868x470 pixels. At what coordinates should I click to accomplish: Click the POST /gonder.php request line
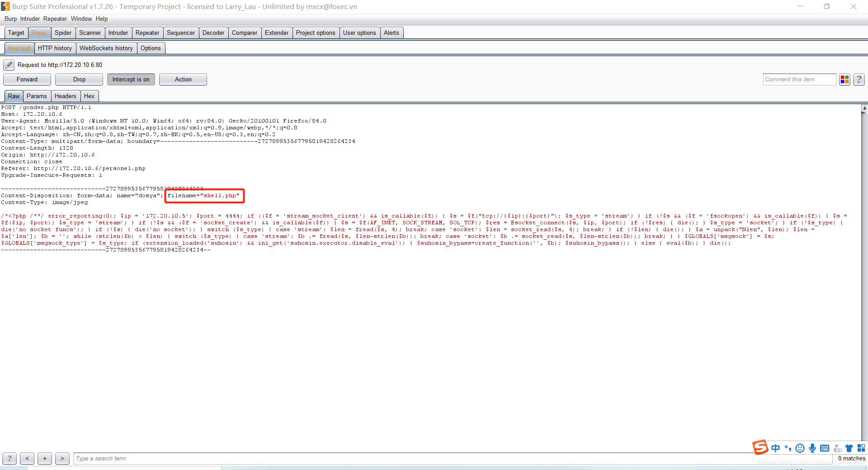46,107
